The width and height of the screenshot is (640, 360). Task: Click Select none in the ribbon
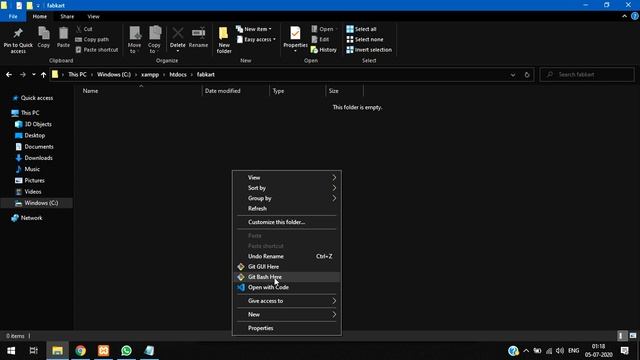pyautogui.click(x=365, y=40)
